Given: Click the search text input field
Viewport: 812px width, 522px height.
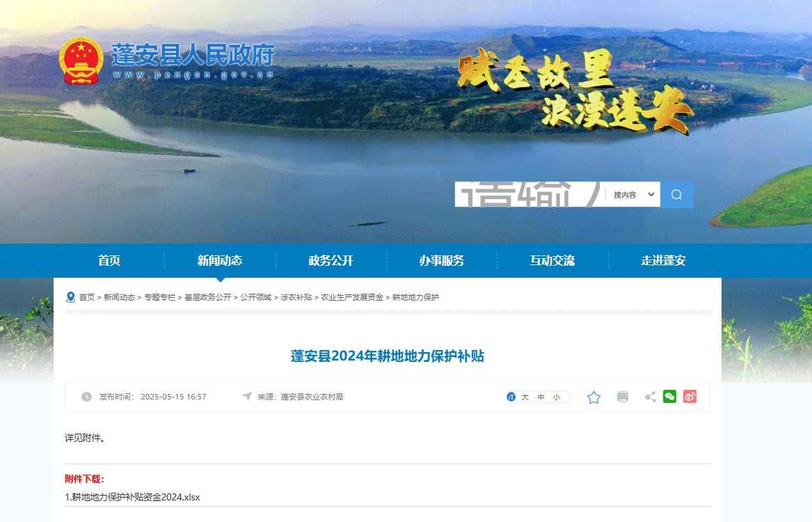Looking at the screenshot, I should coord(529,195).
